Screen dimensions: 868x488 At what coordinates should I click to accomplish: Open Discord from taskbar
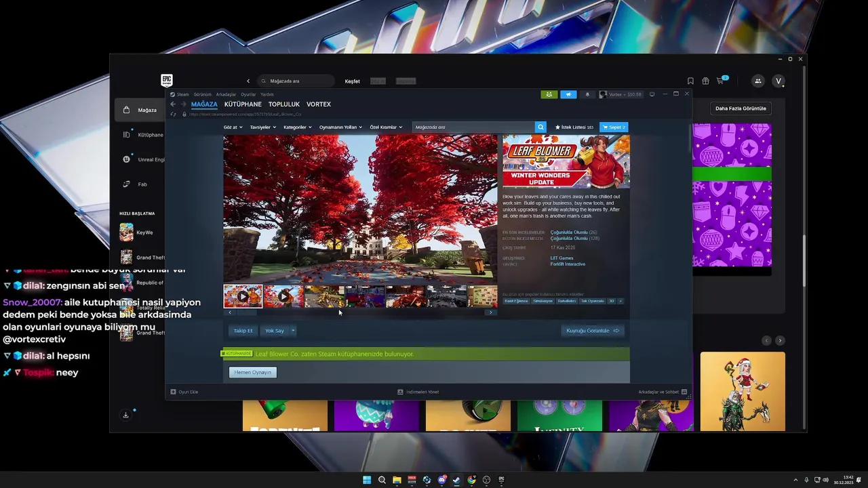[441, 480]
